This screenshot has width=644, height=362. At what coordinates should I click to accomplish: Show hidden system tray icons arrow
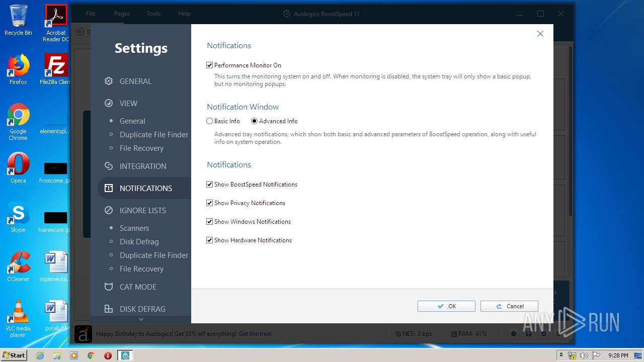click(561, 355)
